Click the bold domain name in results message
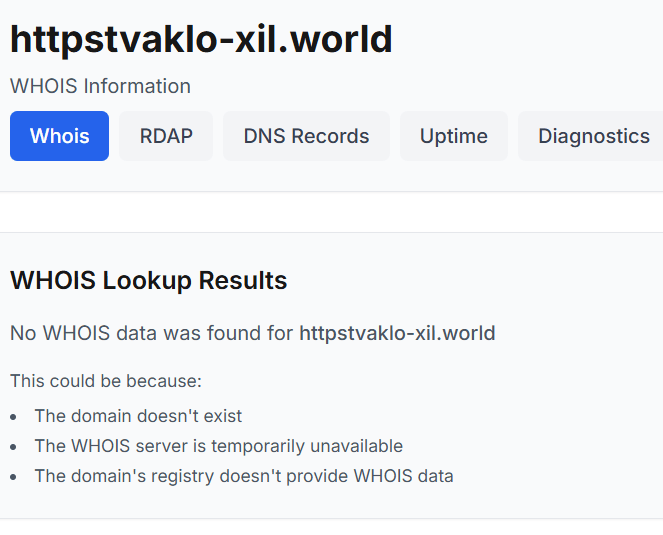663x535 pixels. (397, 333)
